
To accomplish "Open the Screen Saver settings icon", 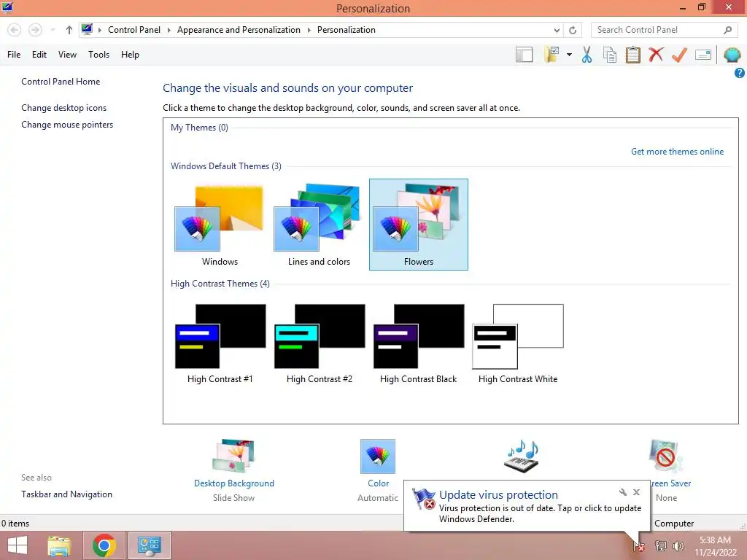I will point(666,456).
